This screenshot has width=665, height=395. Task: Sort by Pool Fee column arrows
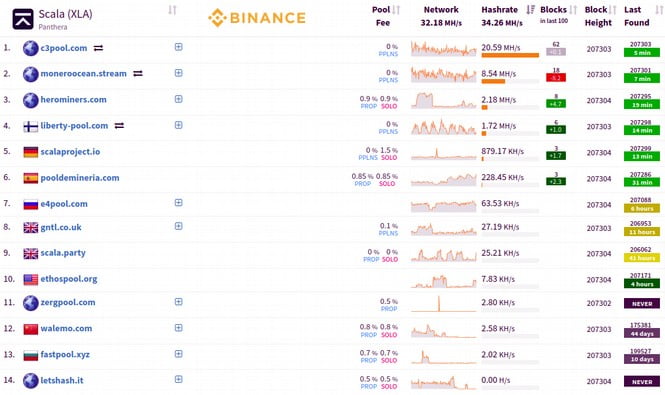tap(396, 9)
